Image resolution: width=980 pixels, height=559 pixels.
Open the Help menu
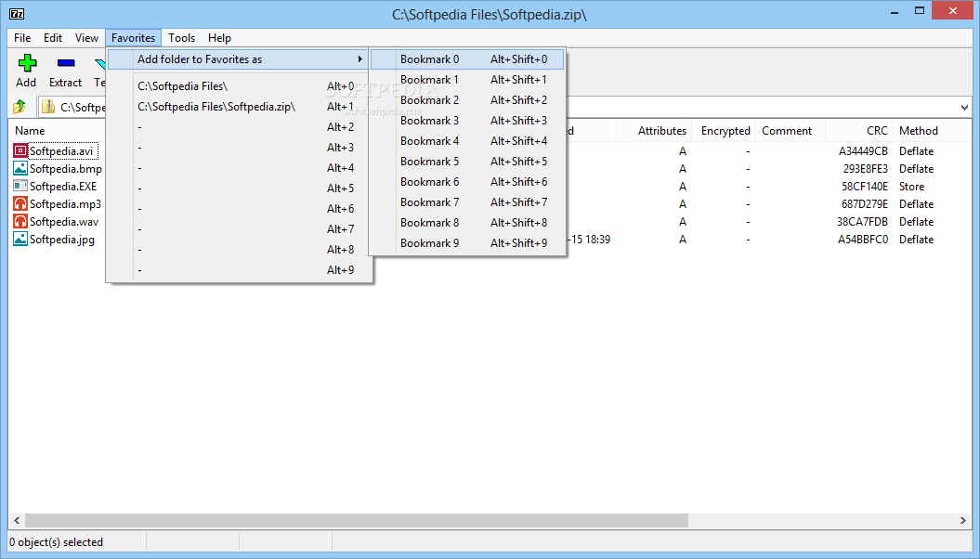(219, 38)
